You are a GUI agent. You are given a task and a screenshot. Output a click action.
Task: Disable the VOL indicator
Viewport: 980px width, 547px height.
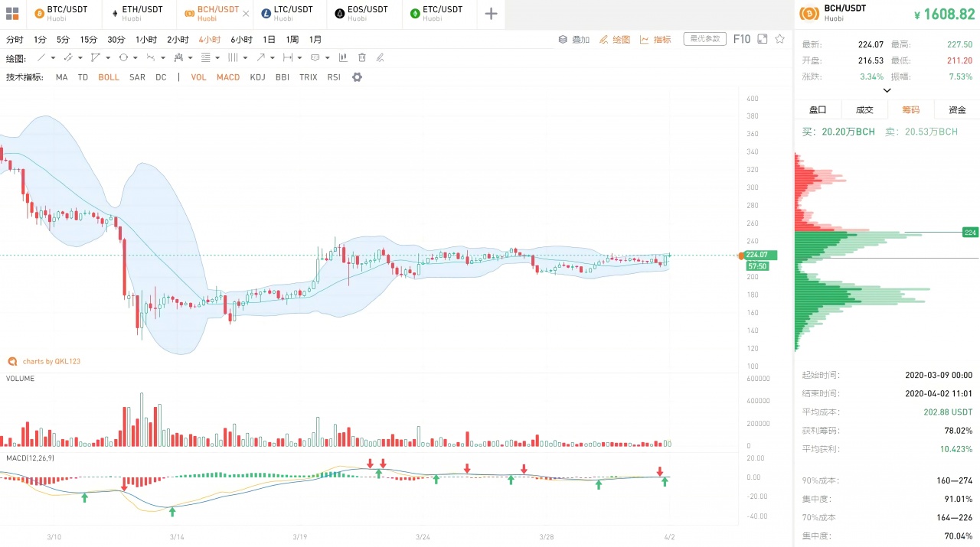click(x=199, y=77)
